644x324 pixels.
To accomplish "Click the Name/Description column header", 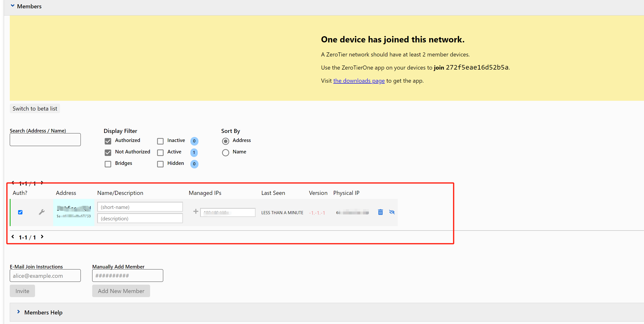I will tap(120, 193).
